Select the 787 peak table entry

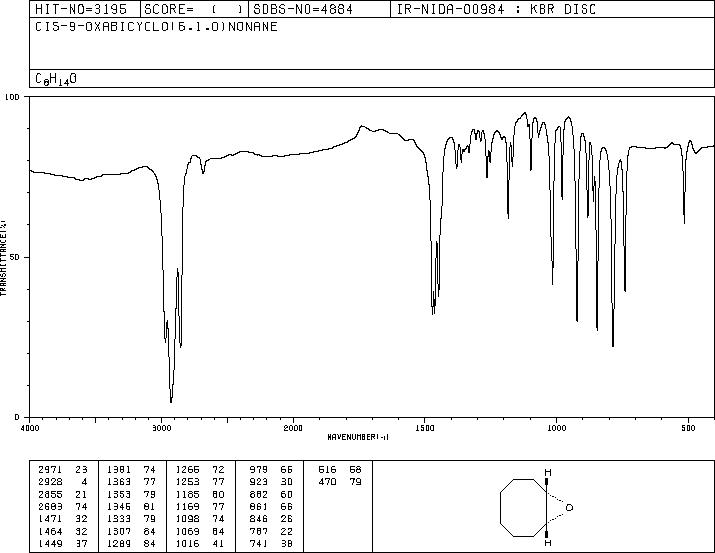pyautogui.click(x=271, y=532)
